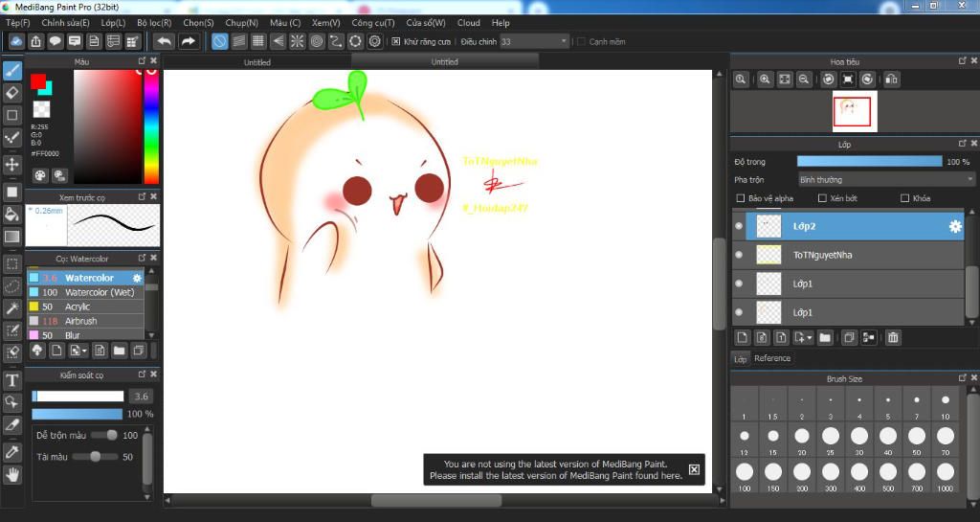The image size is (980, 522).
Task: Activate the Hand pan tool
Action: click(x=12, y=474)
